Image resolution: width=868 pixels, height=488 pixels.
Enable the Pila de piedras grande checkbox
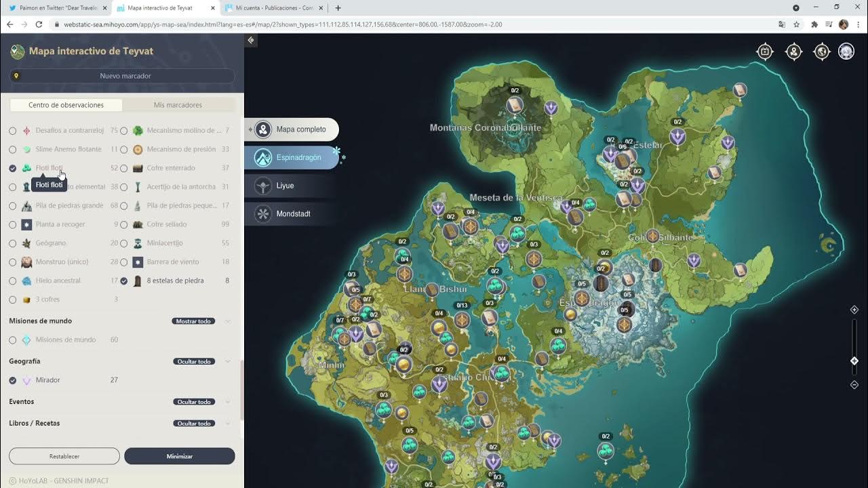click(13, 205)
